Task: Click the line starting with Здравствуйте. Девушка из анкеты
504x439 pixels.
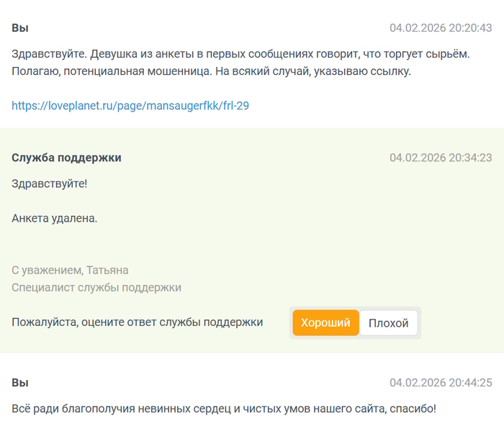Action: (240, 55)
